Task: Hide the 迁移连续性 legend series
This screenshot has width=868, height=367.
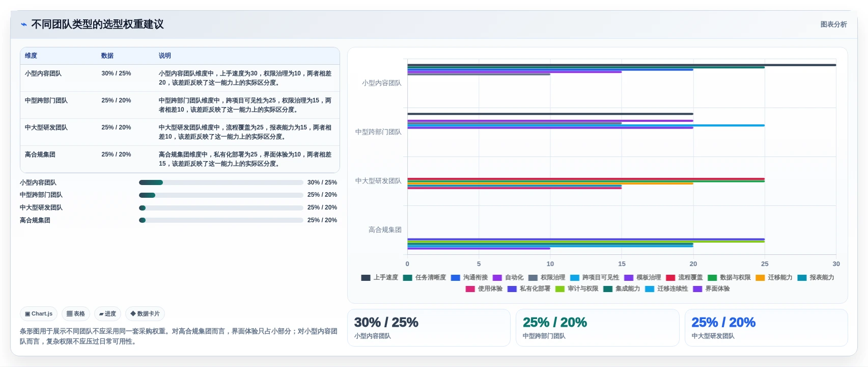Action: pos(666,289)
